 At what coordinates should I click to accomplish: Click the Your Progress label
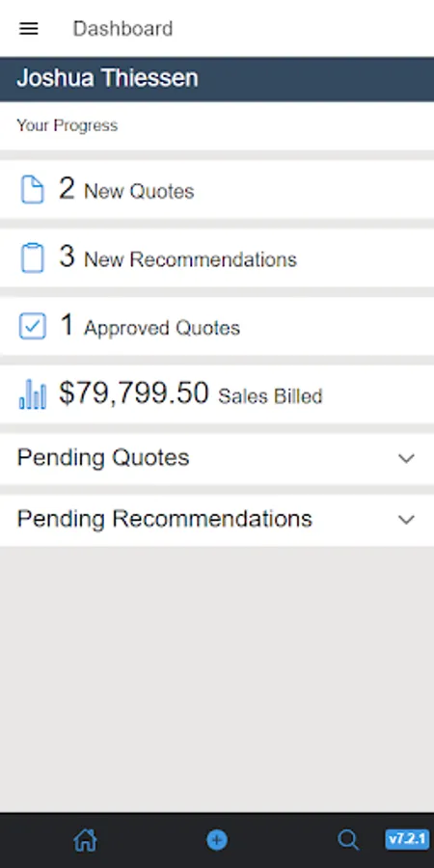pos(67,125)
